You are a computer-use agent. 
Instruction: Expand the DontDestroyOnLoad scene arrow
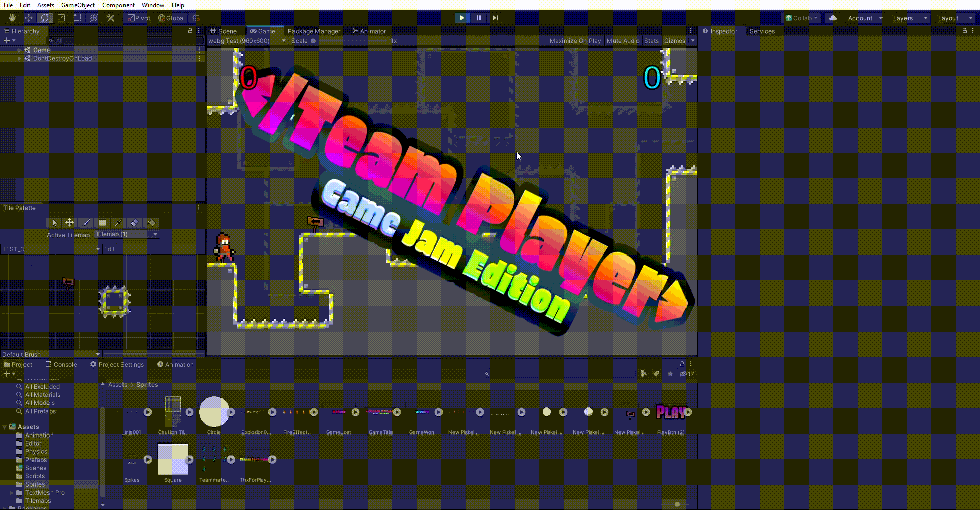19,58
